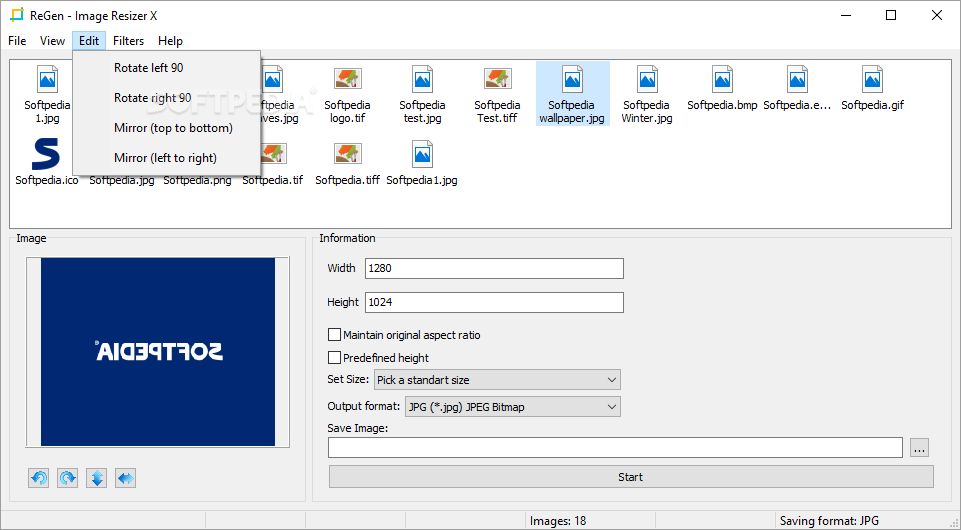The width and height of the screenshot is (961, 530).
Task: Click the Save Image path field
Action: click(615, 448)
